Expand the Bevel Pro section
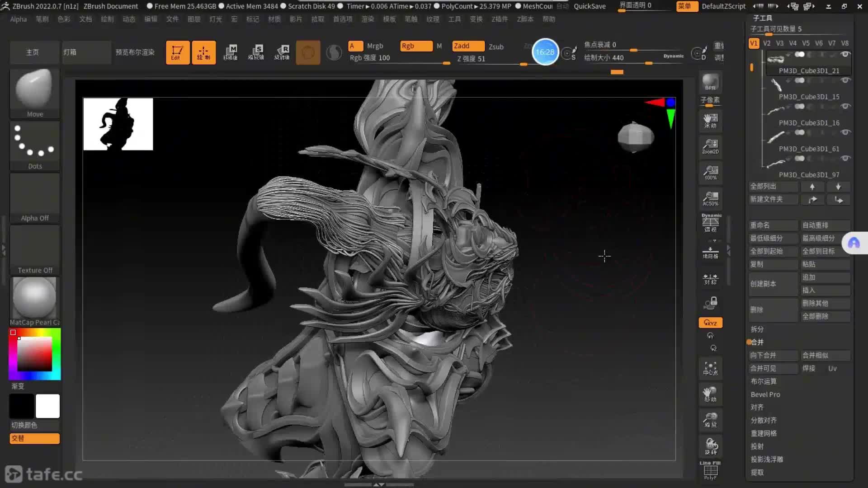868x488 pixels. (765, 394)
